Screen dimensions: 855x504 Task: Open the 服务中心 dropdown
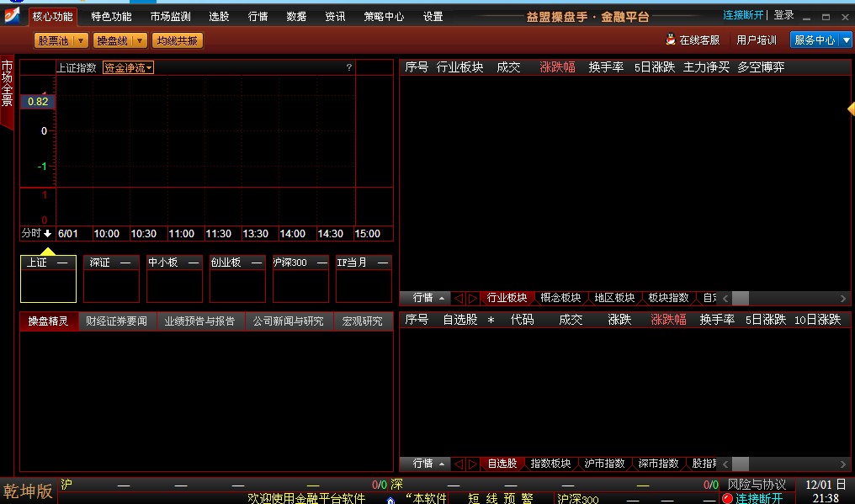click(846, 39)
